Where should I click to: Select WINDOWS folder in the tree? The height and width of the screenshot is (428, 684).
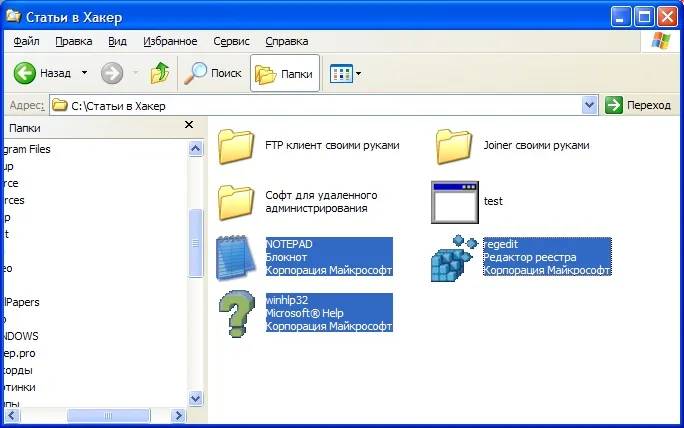coord(20,336)
